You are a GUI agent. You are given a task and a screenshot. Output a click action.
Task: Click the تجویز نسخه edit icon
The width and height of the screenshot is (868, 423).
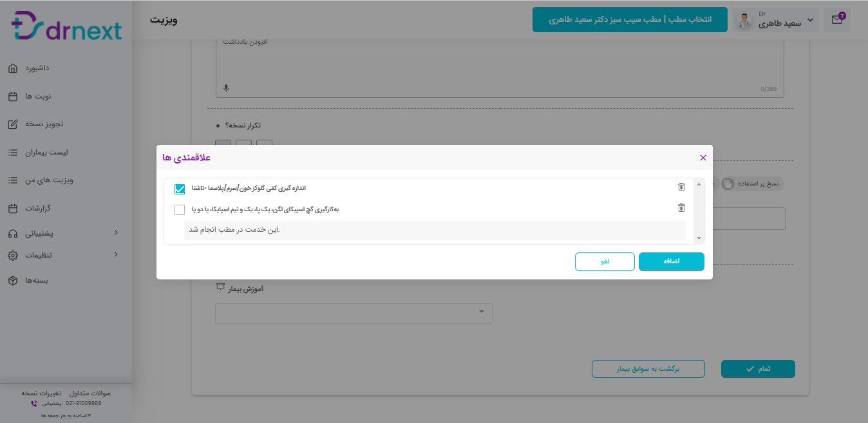point(13,124)
